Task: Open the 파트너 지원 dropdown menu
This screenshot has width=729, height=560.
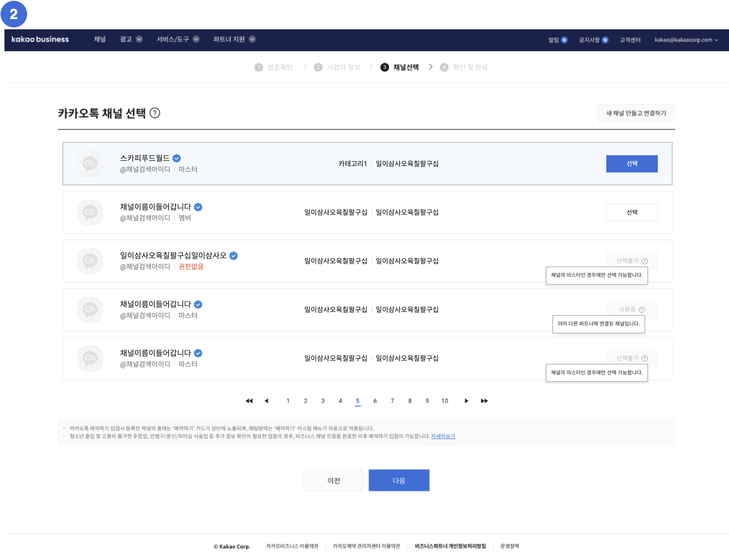Action: [x=234, y=39]
